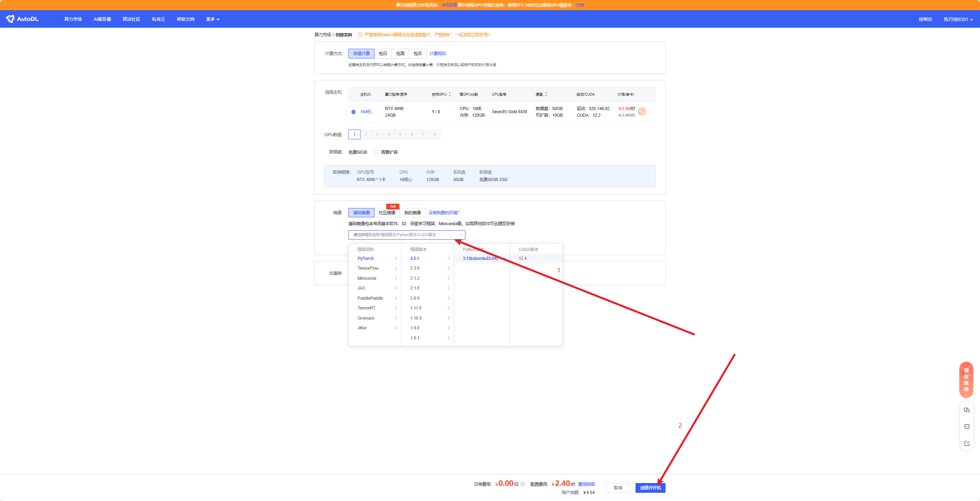The width and height of the screenshot is (980, 501).
Task: Click the help question mark beside 日常费用
Action: tap(523, 484)
